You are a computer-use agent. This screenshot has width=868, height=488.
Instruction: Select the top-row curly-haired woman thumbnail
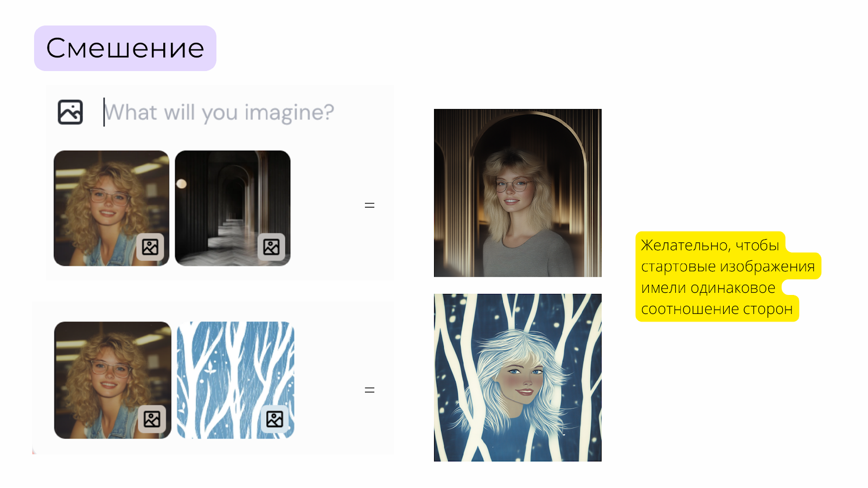(111, 208)
